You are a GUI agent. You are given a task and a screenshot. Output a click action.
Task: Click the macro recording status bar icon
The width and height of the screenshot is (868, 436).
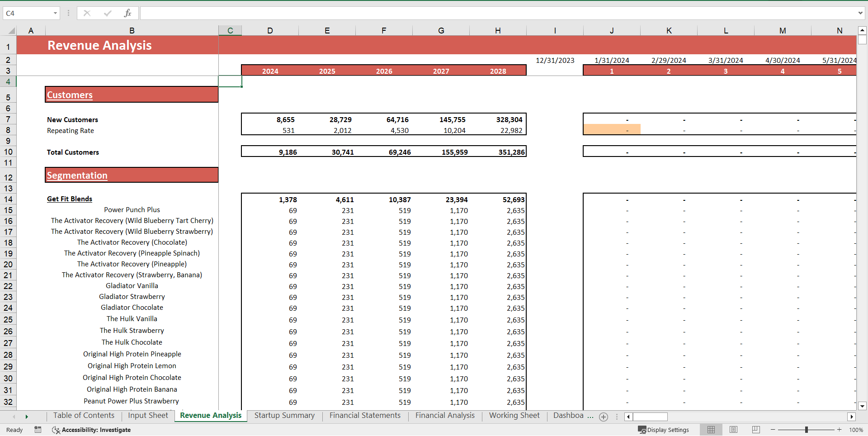[38, 430]
